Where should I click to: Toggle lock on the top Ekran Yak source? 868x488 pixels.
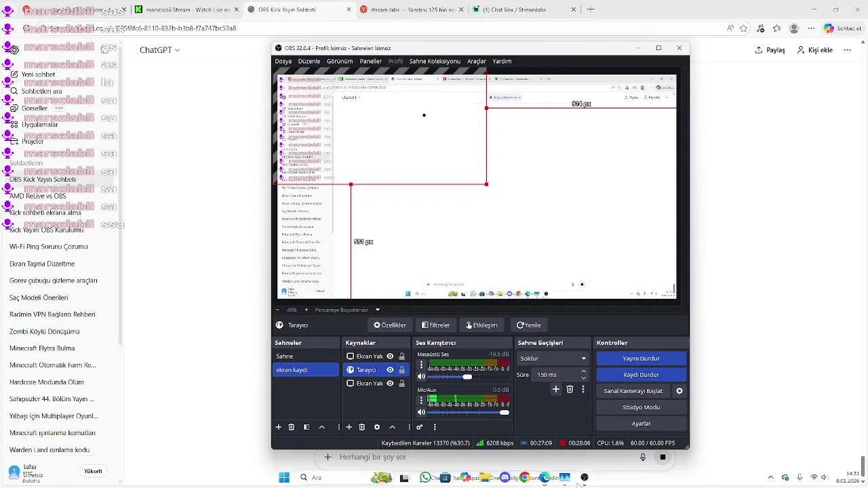(x=401, y=357)
